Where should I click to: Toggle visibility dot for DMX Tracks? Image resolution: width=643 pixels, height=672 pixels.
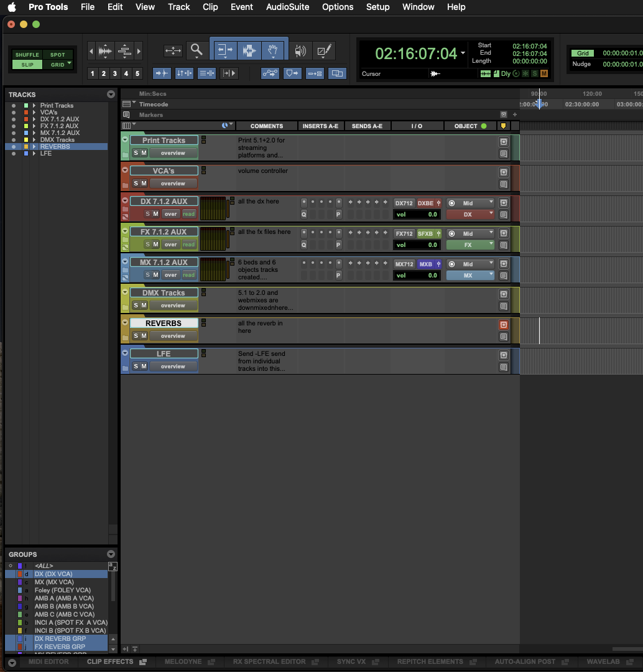pos(14,140)
